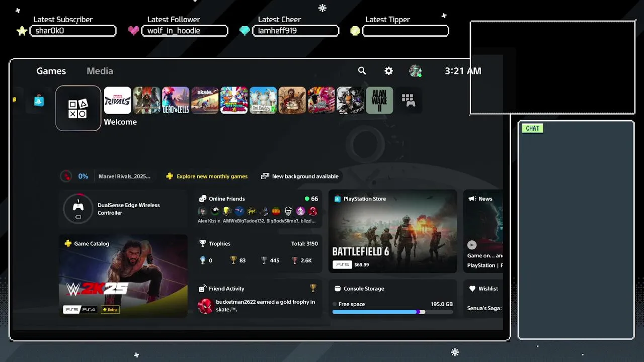Image resolution: width=644 pixels, height=362 pixels.
Task: Open the user profile avatar
Action: click(415, 71)
